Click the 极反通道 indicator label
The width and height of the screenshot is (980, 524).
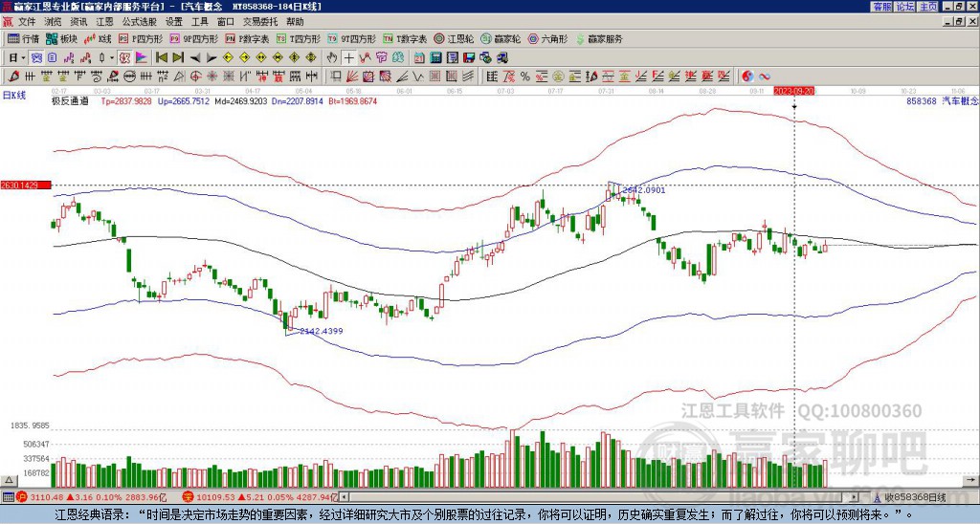pyautogui.click(x=70, y=101)
